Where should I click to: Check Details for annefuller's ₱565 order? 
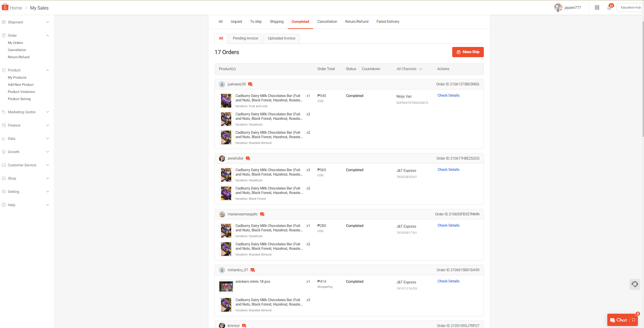pos(448,170)
